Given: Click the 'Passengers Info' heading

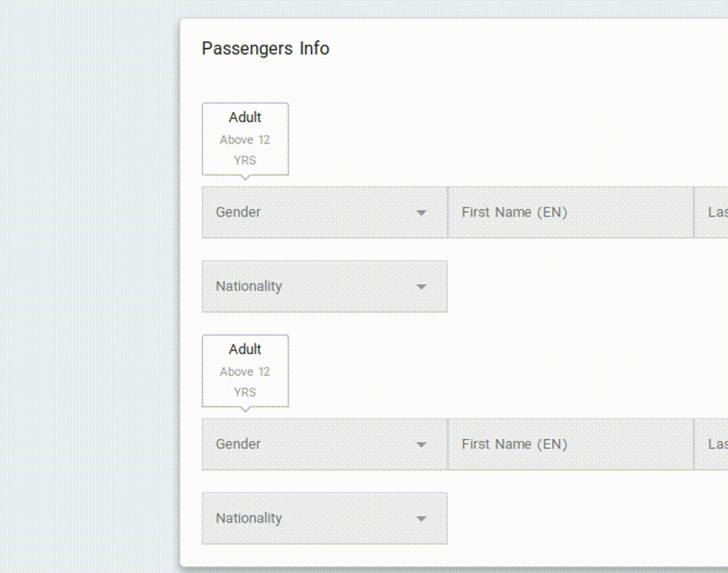Looking at the screenshot, I should click(265, 49).
